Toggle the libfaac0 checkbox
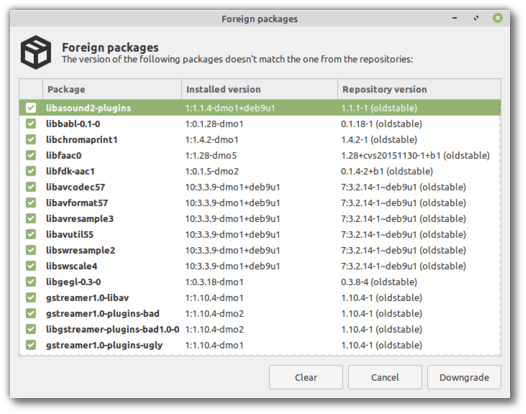This screenshot has height=414, width=526. point(31,155)
